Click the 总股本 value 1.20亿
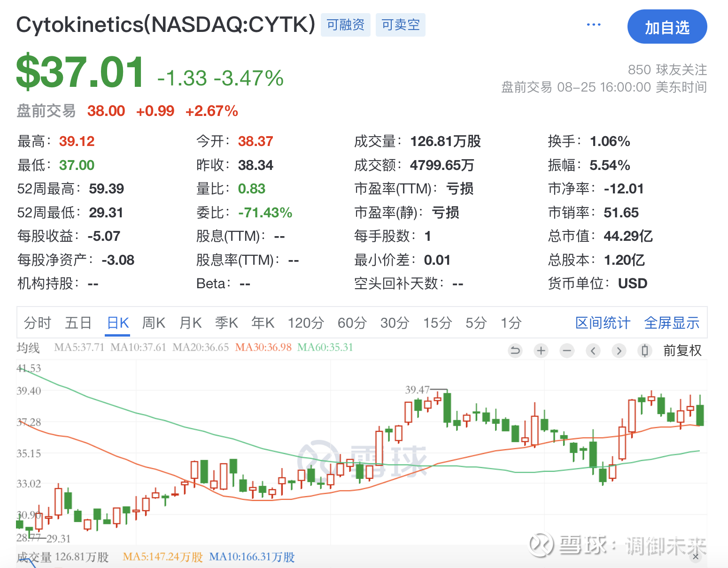The image size is (728, 568). click(x=624, y=260)
